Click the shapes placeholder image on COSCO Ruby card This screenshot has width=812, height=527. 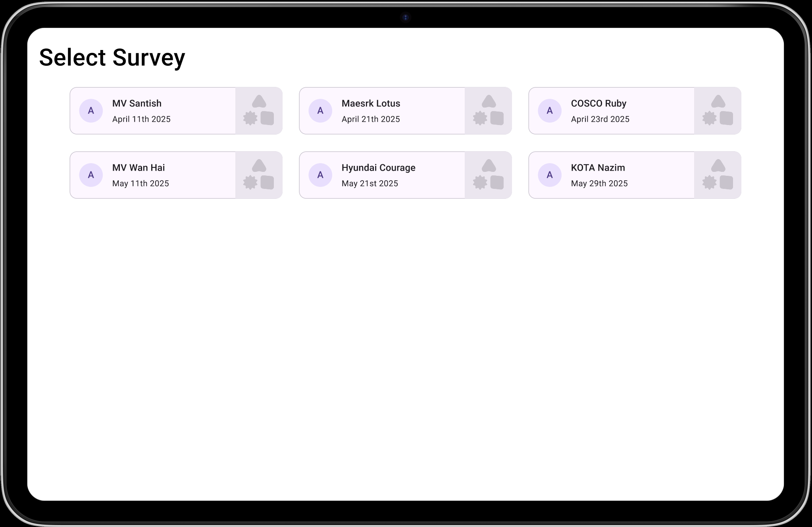coord(718,111)
